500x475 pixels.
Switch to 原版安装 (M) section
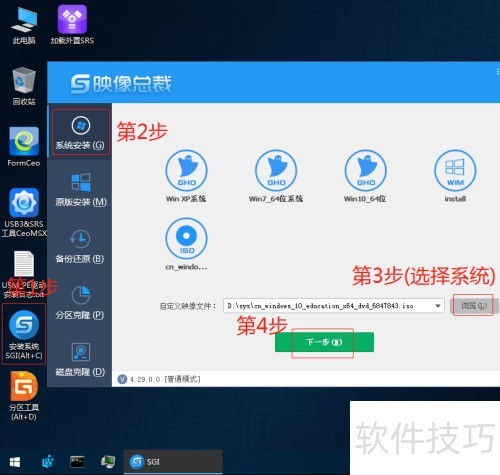pyautogui.click(x=80, y=189)
